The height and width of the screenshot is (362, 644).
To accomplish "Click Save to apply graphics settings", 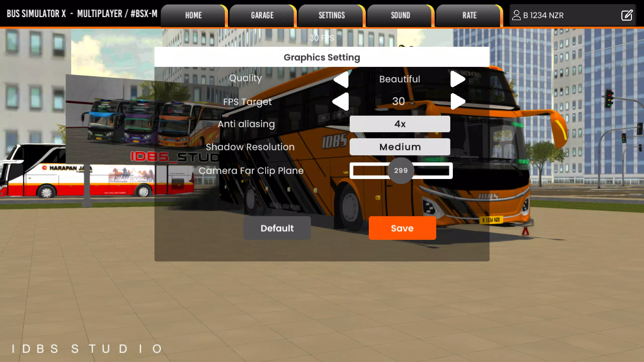I will coord(402,228).
